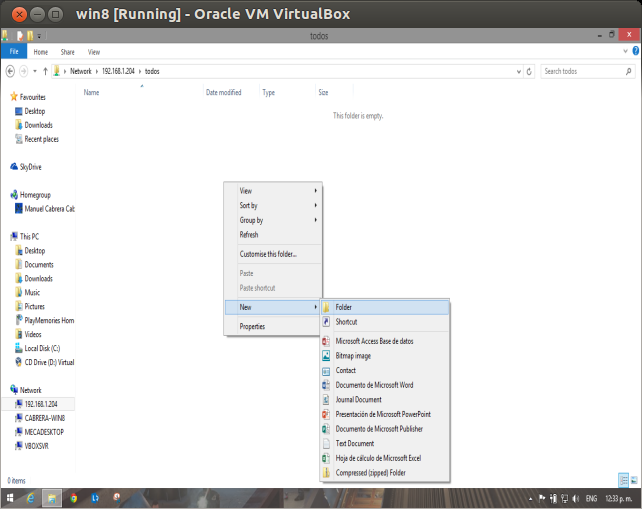
Task: Open Local Disk (C:)
Action: 37,348
